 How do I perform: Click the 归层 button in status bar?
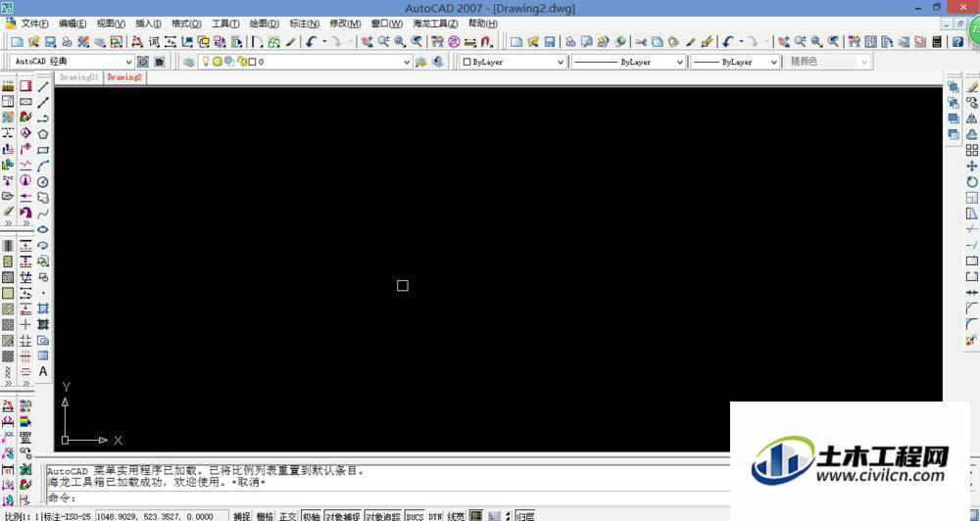[525, 516]
